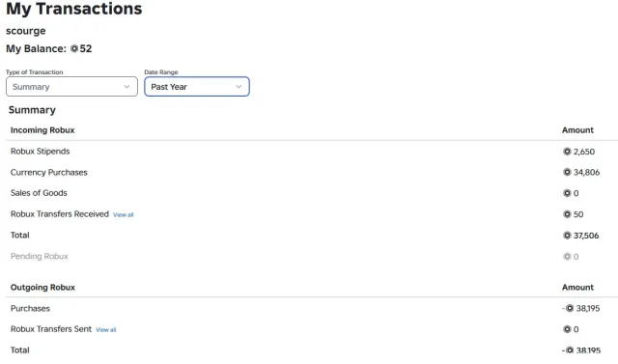Click Robux icon beside Robux Transfers Sent amount
The width and height of the screenshot is (618, 364).
click(567, 329)
